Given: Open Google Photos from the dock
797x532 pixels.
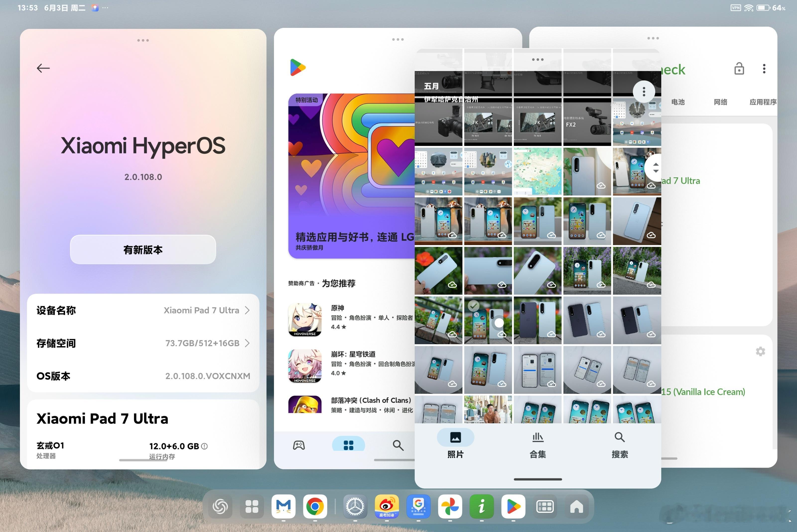Looking at the screenshot, I should coord(450,507).
